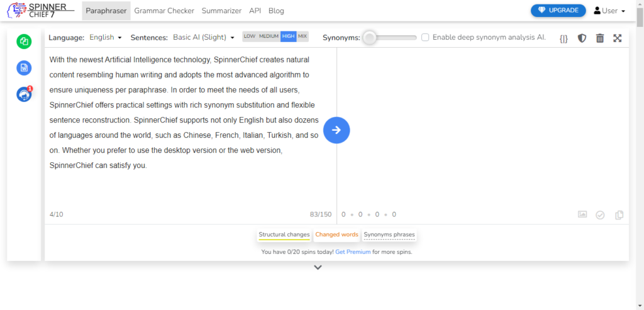The height and width of the screenshot is (310, 644).
Task: Click the green copy icon in left sidebar
Action: tap(24, 42)
